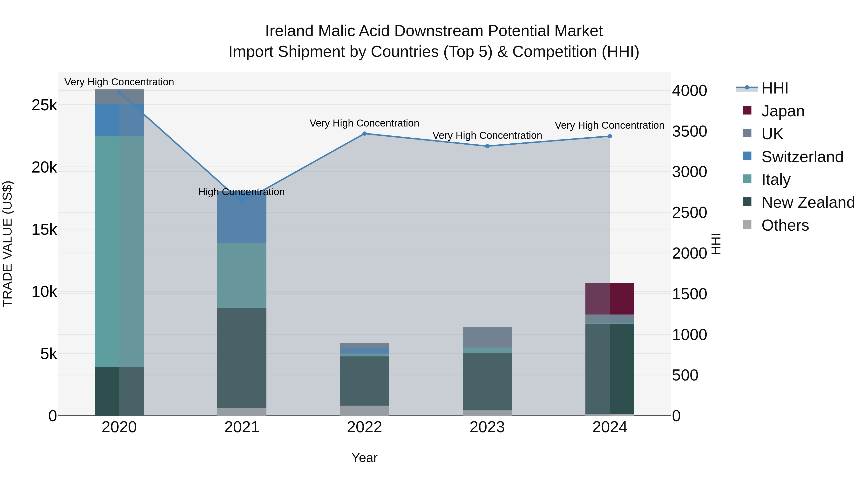Click the New Zealand segment of 2022 bar

(365, 381)
